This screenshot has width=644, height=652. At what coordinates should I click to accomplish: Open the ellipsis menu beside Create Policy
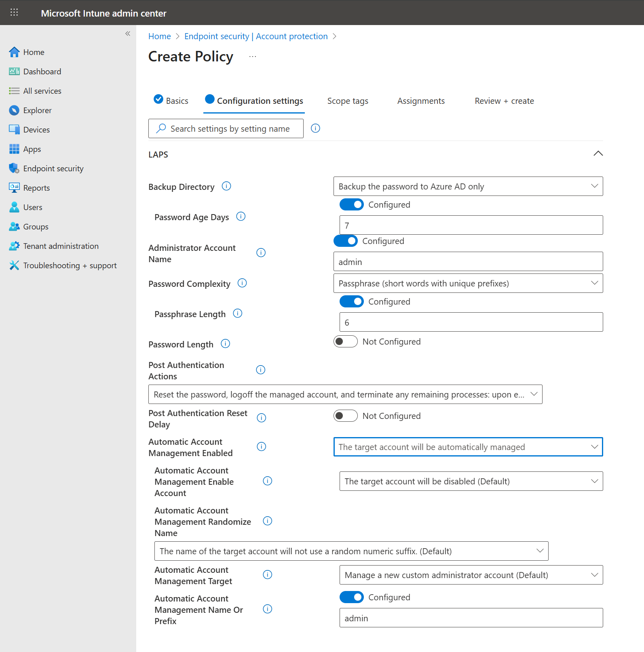pos(253,57)
